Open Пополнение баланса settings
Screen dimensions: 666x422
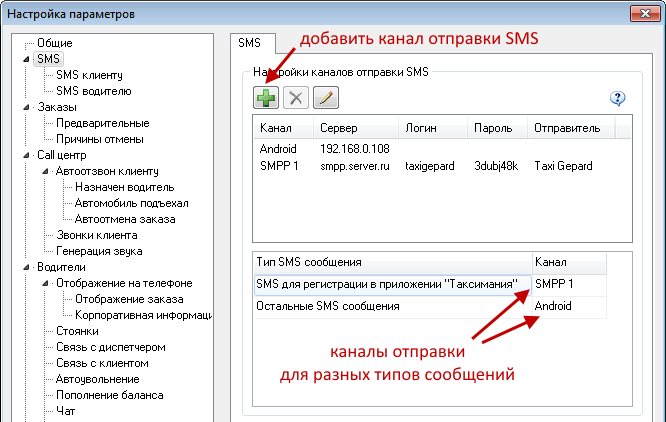[110, 395]
